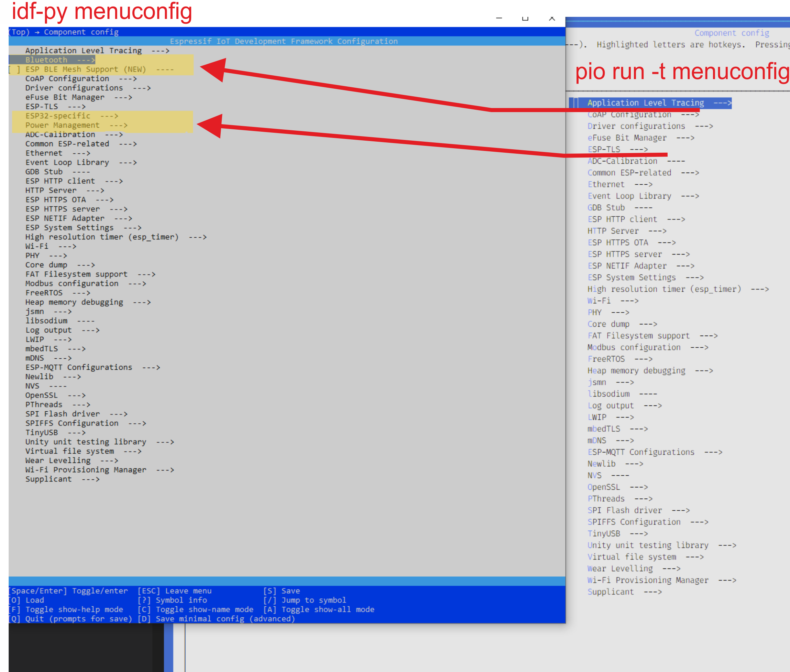
Task: Open Ethernet entry in idf-py window
Action: click(x=57, y=153)
